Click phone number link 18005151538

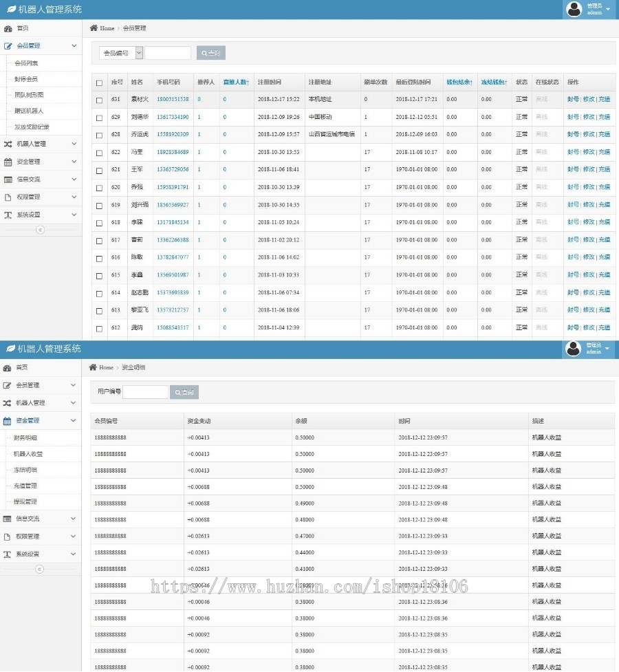point(172,100)
